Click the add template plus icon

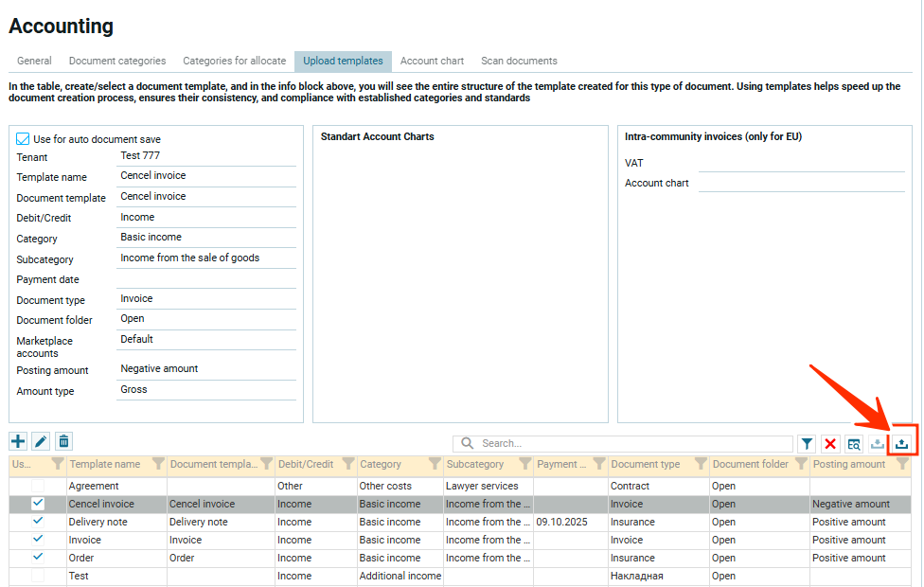coord(18,441)
